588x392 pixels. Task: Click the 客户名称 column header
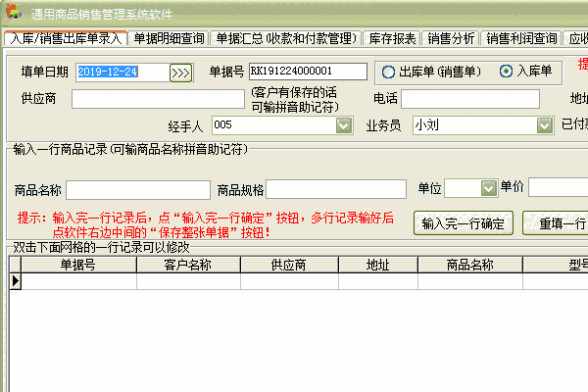188,265
